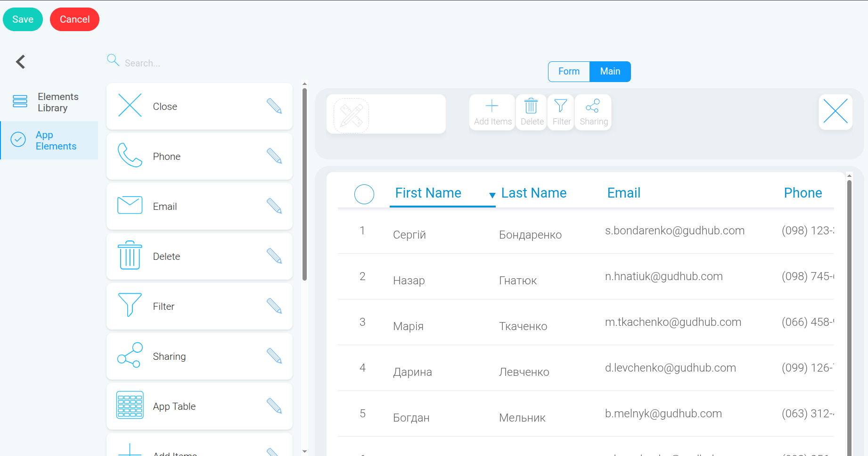The width and height of the screenshot is (868, 456).
Task: Click the placeholder design-tools image
Action: (351, 116)
